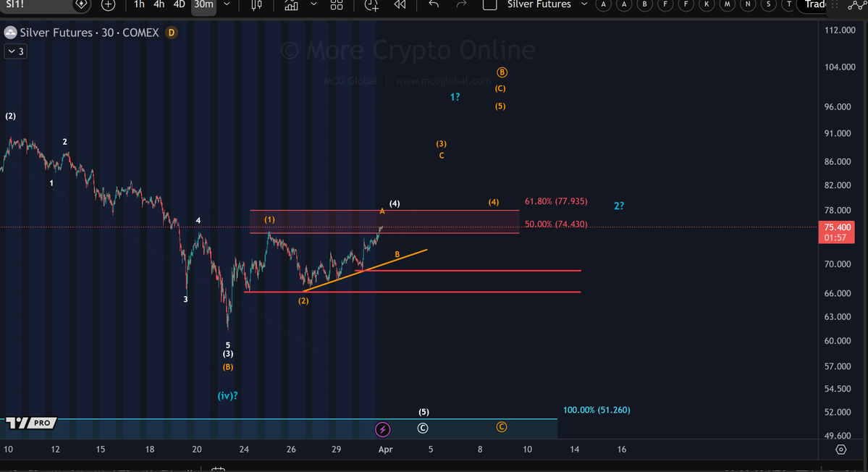
Task: Click the F circle button just before K
Action: click(686, 4)
